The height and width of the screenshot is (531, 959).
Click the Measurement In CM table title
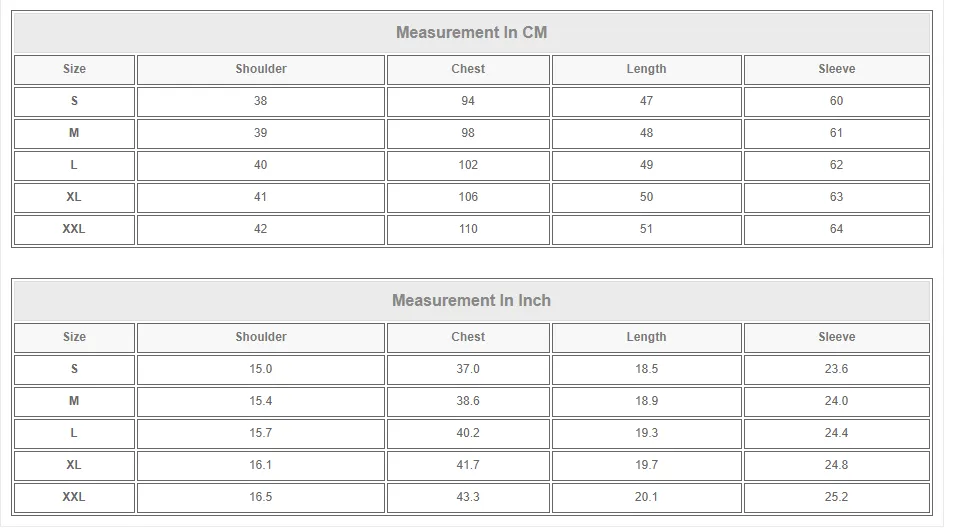[x=471, y=32]
